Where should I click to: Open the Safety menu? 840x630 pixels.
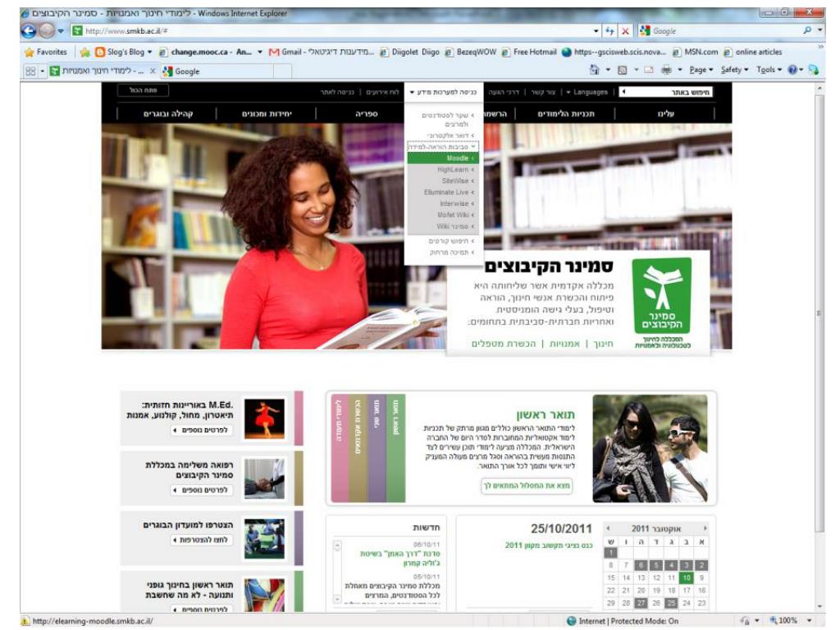(734, 70)
